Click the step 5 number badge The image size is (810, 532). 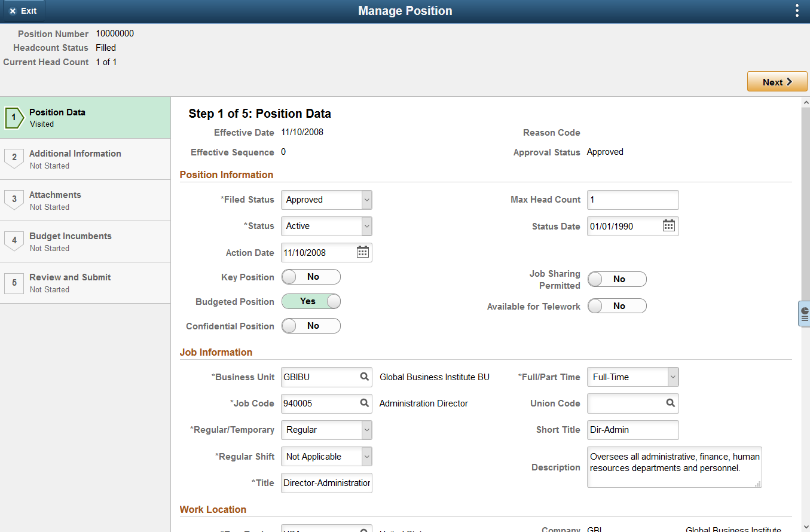pyautogui.click(x=14, y=282)
